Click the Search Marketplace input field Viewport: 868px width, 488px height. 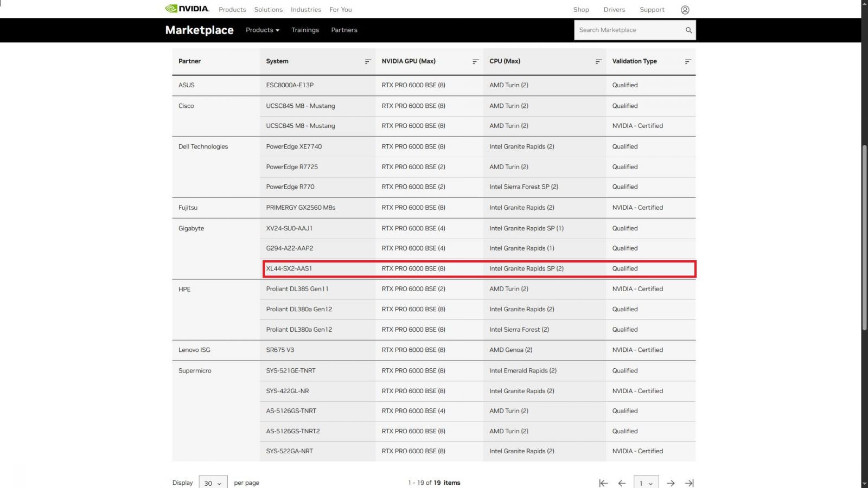coord(628,30)
